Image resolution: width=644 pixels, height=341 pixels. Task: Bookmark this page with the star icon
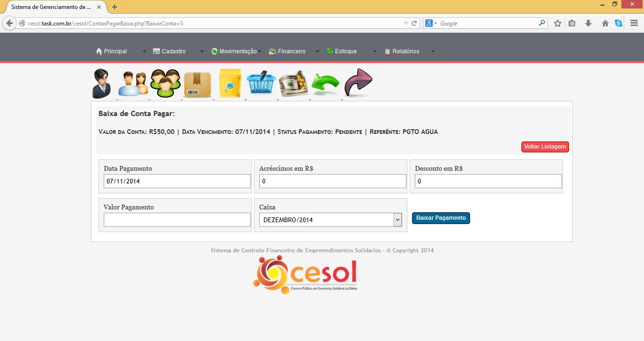[558, 23]
